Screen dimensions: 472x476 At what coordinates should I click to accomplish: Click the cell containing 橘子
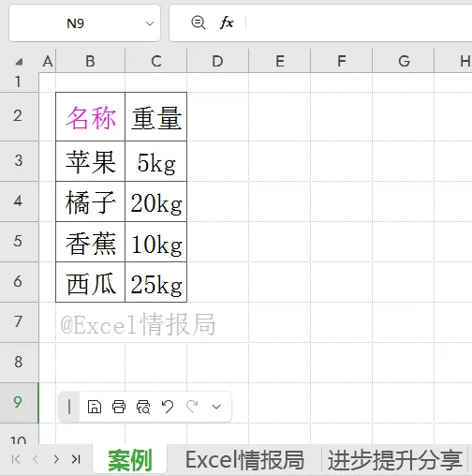(91, 201)
